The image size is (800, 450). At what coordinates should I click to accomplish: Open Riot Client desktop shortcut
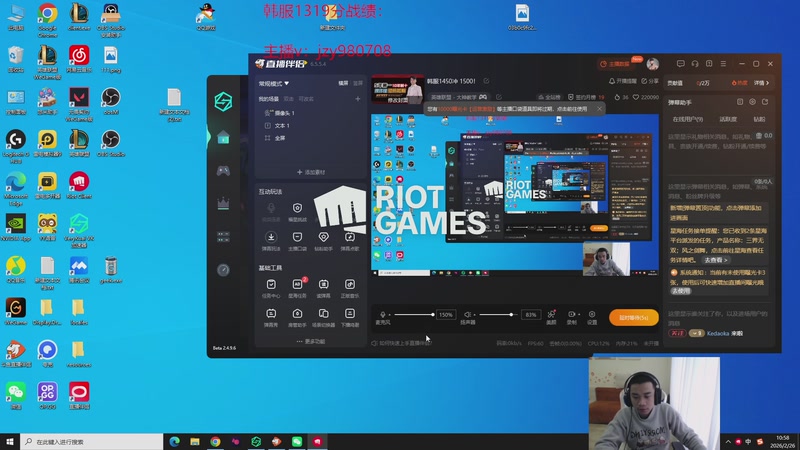[79, 186]
